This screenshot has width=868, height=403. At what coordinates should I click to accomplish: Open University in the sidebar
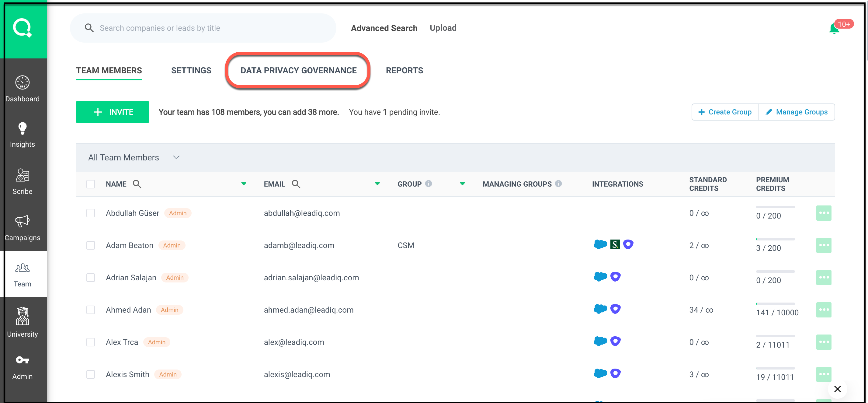[x=22, y=322]
